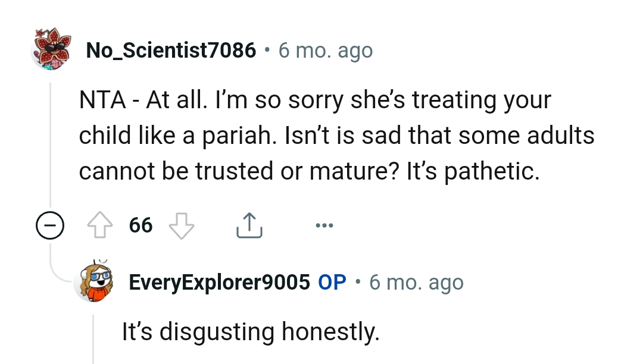The image size is (643, 364).
Task: Click the 6 mo. ago timestamp
Action: [324, 50]
